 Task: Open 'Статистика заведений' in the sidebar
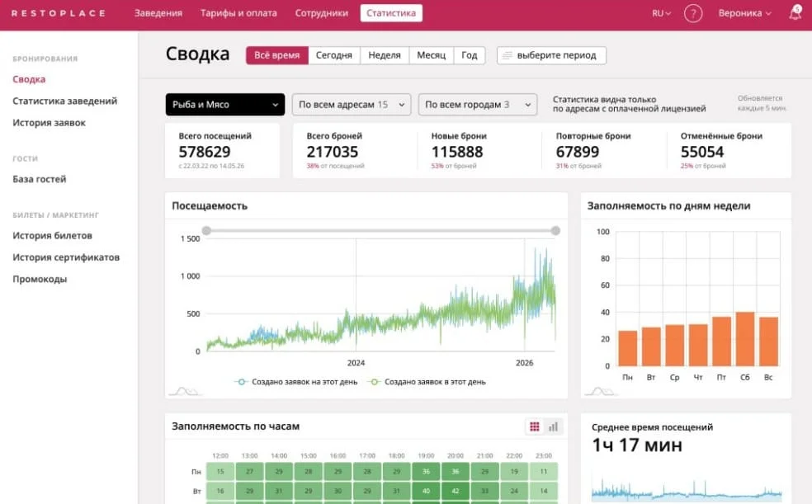coord(64,101)
